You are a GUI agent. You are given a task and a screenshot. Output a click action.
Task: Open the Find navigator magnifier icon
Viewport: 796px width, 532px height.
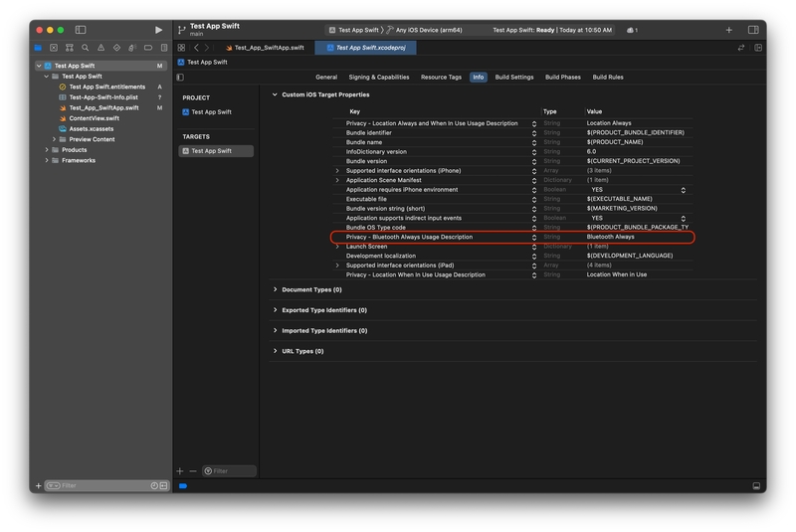(x=86, y=48)
